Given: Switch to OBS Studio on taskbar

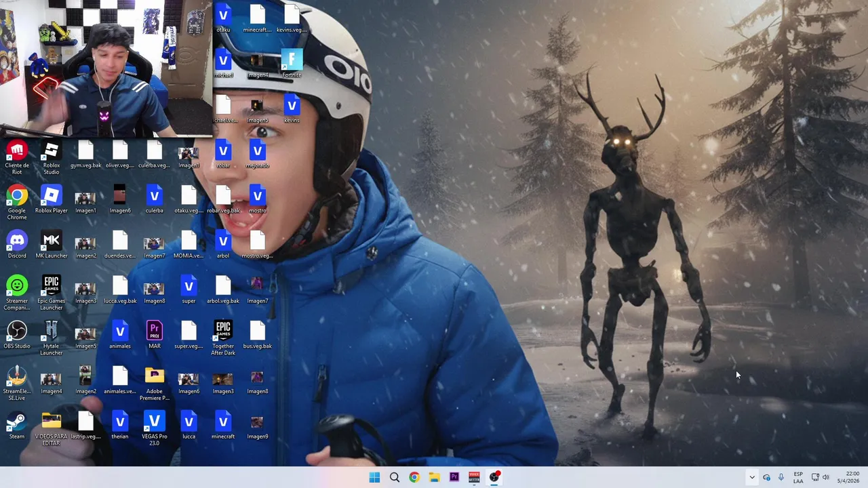Looking at the screenshot, I should tap(494, 477).
